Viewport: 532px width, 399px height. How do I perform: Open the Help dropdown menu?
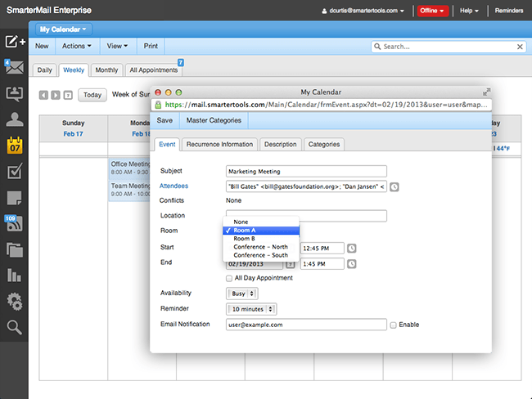pos(469,11)
